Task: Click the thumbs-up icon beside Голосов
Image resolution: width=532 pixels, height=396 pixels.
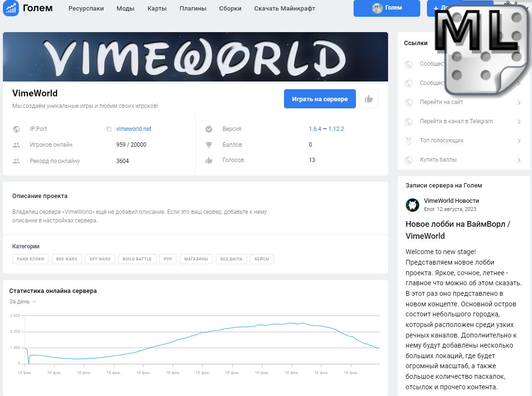Action: [209, 161]
